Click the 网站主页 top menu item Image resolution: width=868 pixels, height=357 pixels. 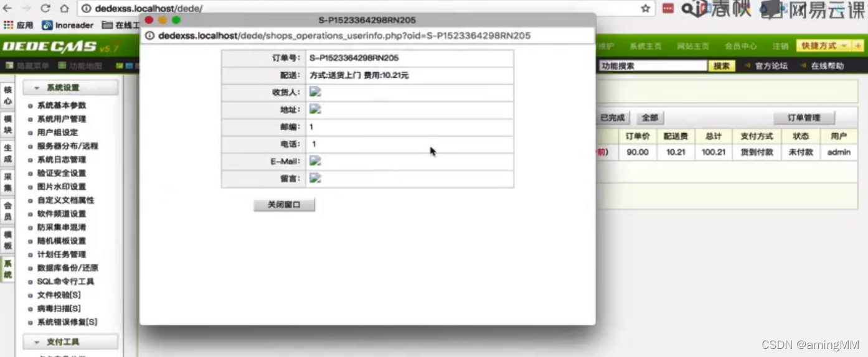click(x=693, y=47)
